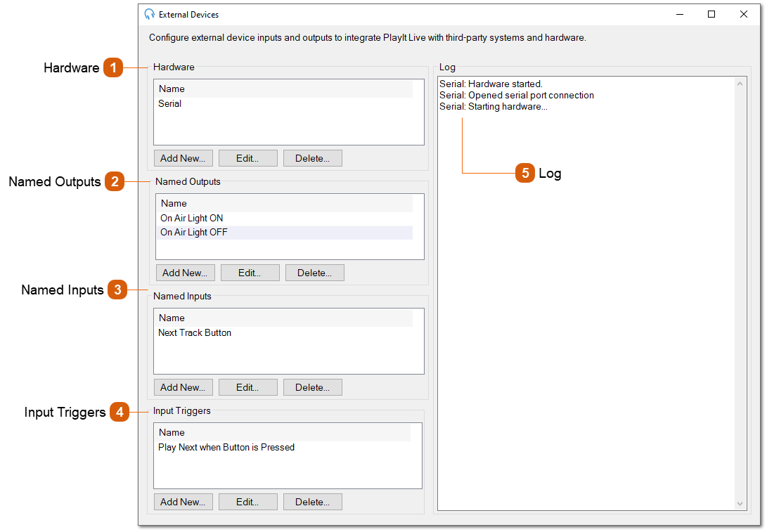The image size is (767, 532).
Task: Select the Next Track Button input
Action: click(195, 333)
